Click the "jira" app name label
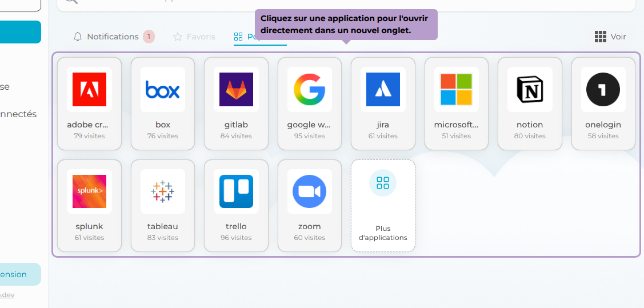This screenshot has width=644, height=308. [x=383, y=125]
